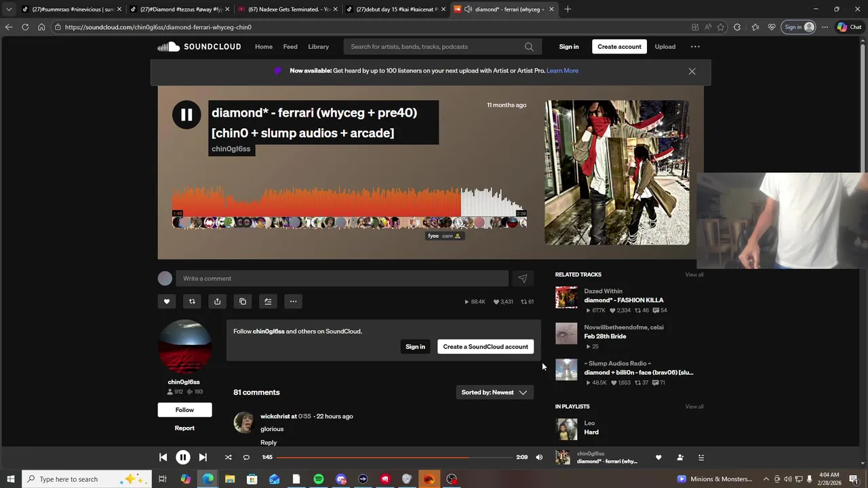Open the Hard playlist by Leo
Viewport: 868px width, 488px height.
pos(591,432)
